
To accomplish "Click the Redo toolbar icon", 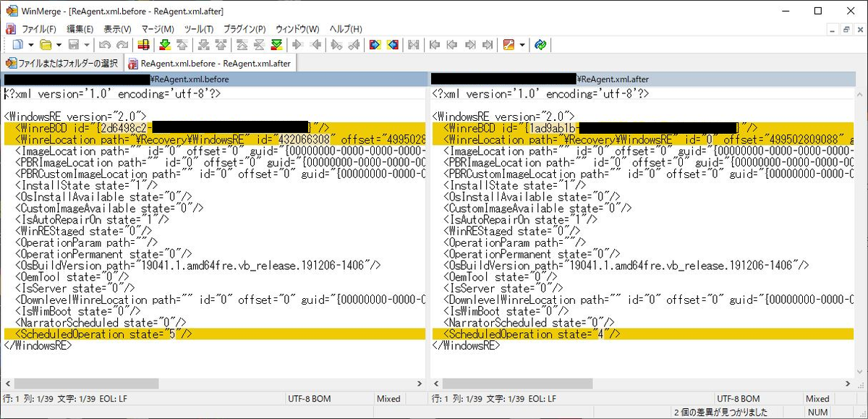I will coord(122,45).
